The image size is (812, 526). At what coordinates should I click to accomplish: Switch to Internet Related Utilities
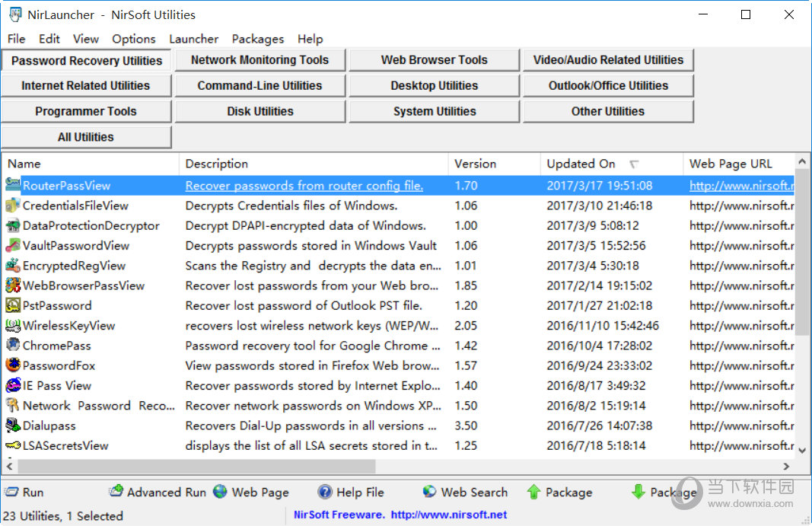pos(86,85)
